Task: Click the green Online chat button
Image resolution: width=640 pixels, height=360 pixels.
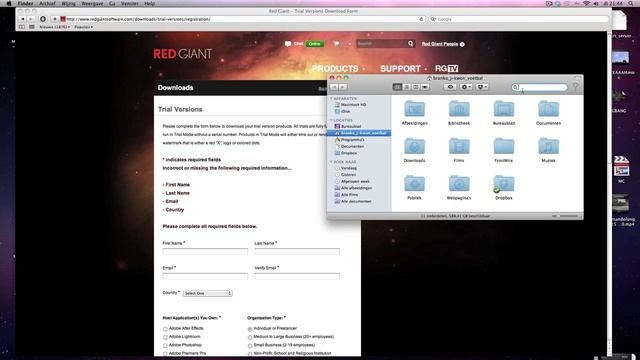Action: click(314, 44)
